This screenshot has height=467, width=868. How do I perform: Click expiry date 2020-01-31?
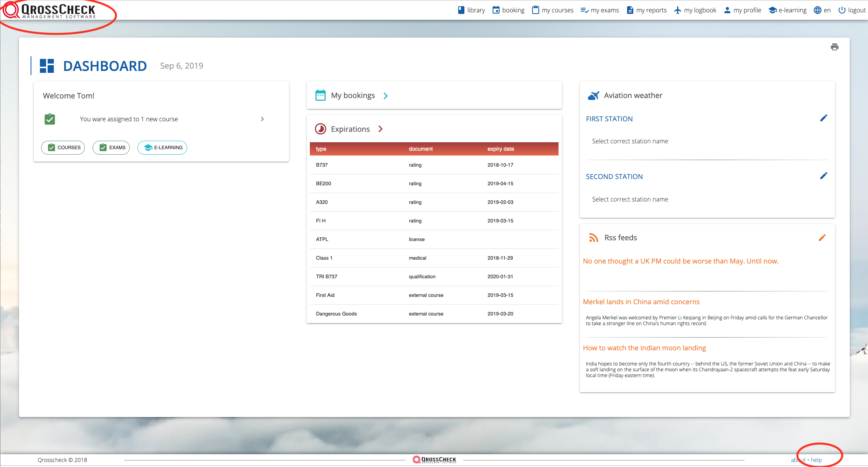(x=500, y=277)
